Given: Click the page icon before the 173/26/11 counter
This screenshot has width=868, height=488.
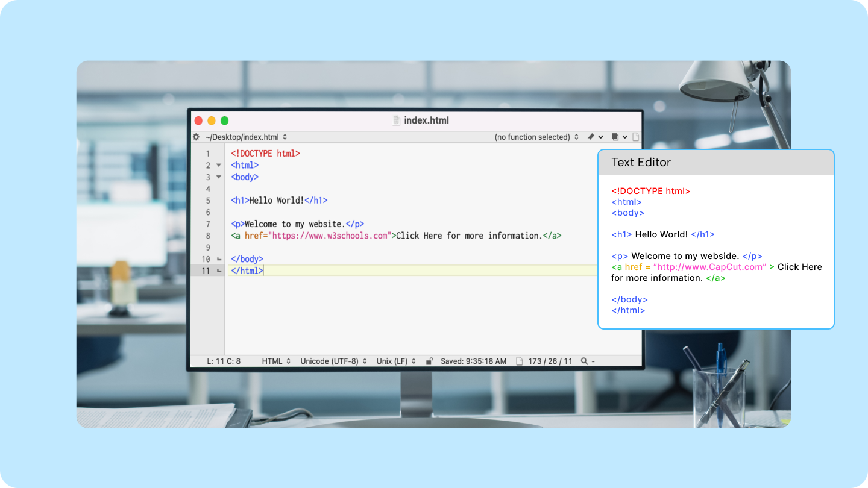Looking at the screenshot, I should 518,361.
